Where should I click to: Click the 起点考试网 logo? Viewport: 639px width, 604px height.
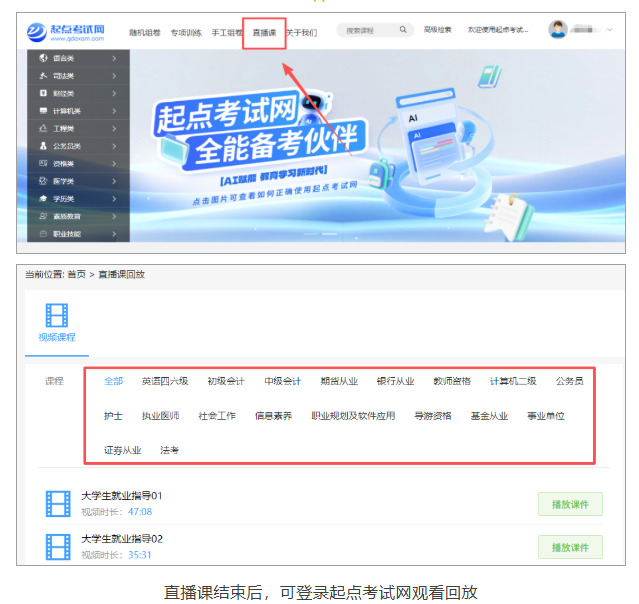click(66, 32)
